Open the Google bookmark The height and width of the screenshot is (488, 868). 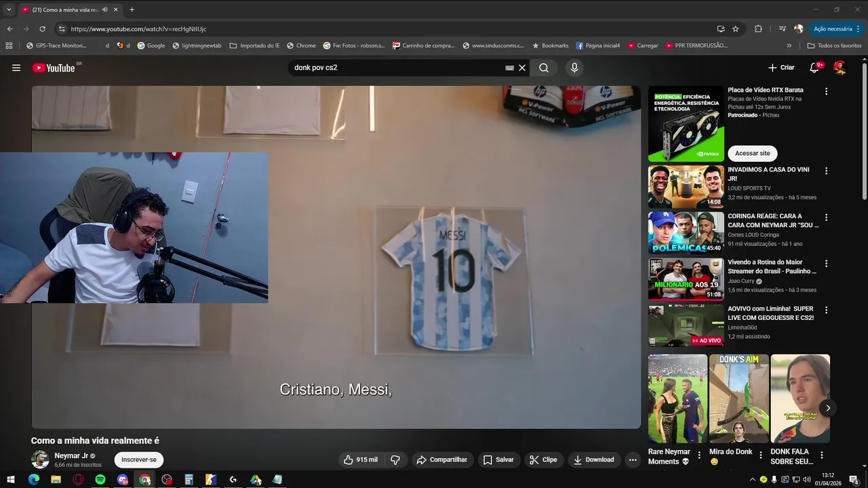click(x=151, y=45)
